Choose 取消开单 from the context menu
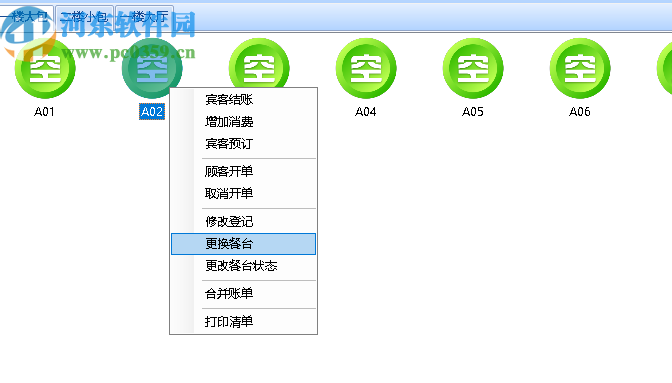This screenshot has height=383, width=672. click(x=243, y=194)
